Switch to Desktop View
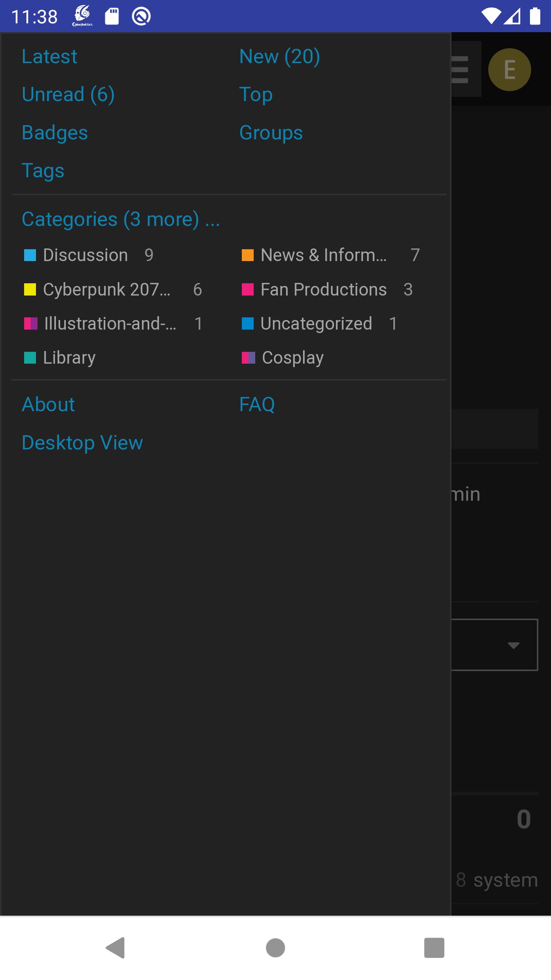Viewport: 551px width, 980px height. point(82,443)
